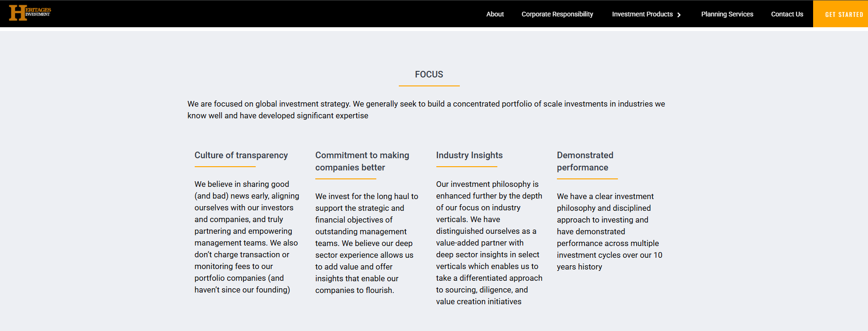Click the Commitment to making companies better heading
The height and width of the screenshot is (331, 868).
click(x=362, y=161)
